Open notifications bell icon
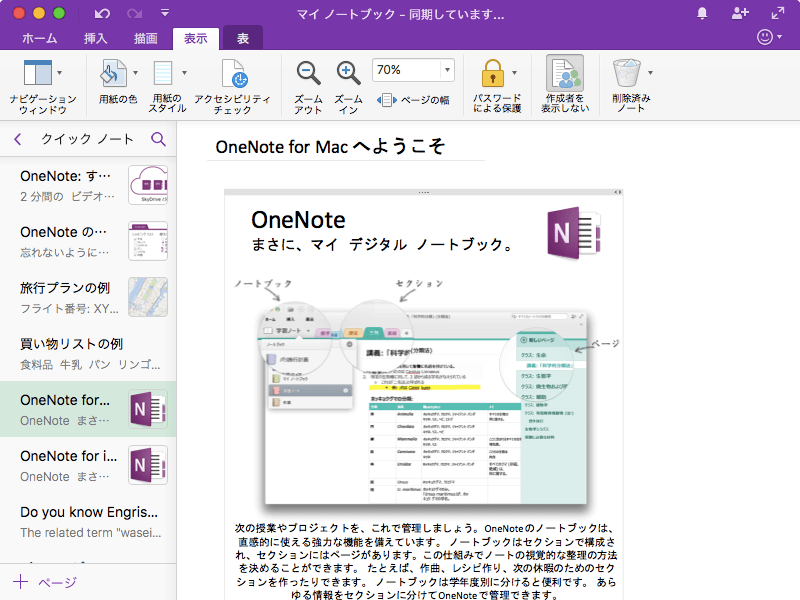This screenshot has height=600, width=800. (x=702, y=14)
